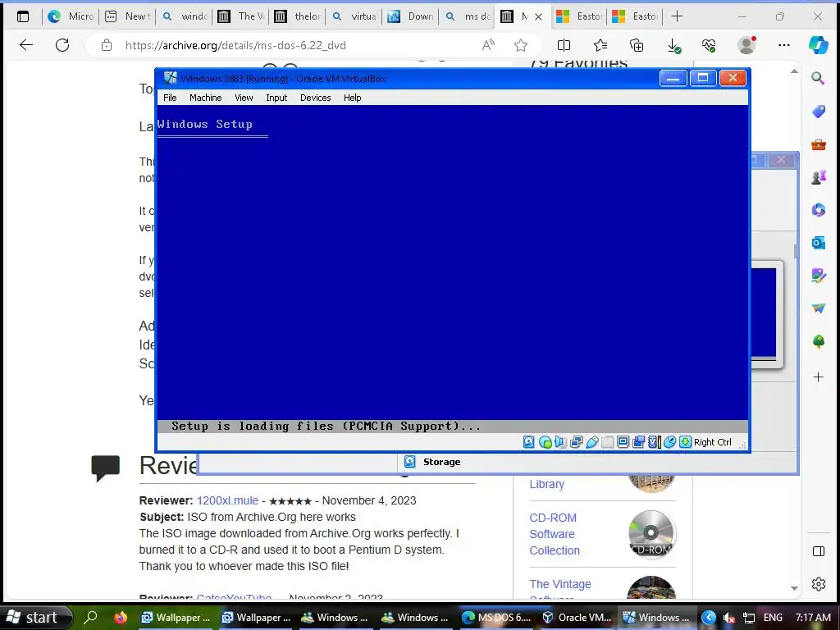Start Read aloud in the Edge address bar

click(x=488, y=45)
